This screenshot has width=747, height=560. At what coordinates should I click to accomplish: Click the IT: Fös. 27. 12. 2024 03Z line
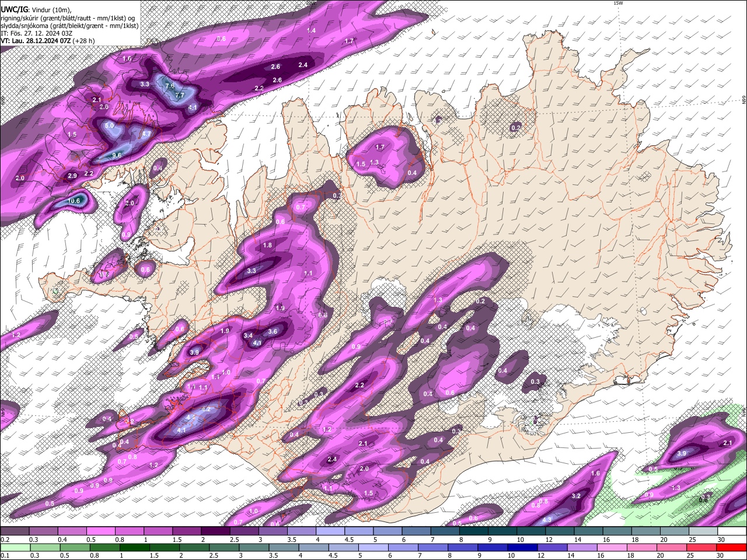[36, 33]
